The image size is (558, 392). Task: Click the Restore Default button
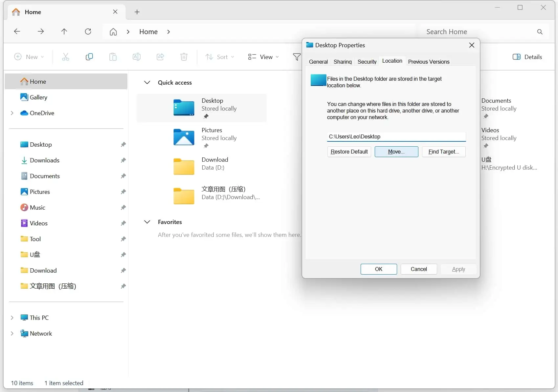(349, 152)
